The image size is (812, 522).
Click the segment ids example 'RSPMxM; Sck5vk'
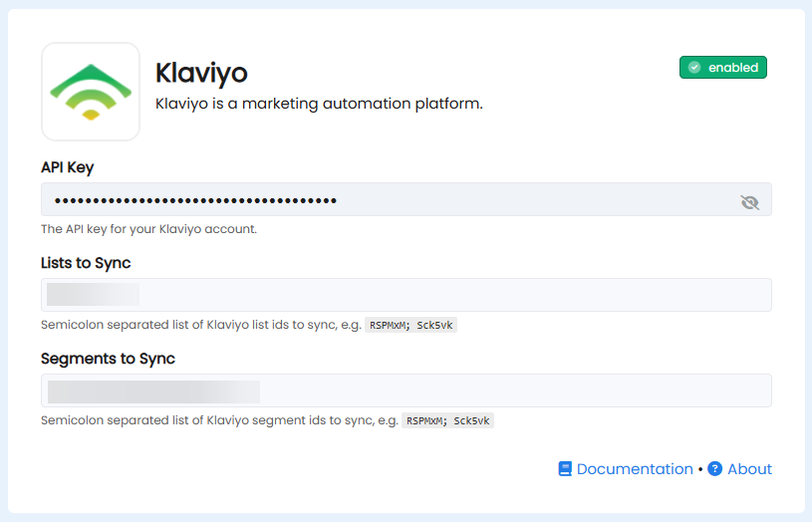click(x=447, y=420)
